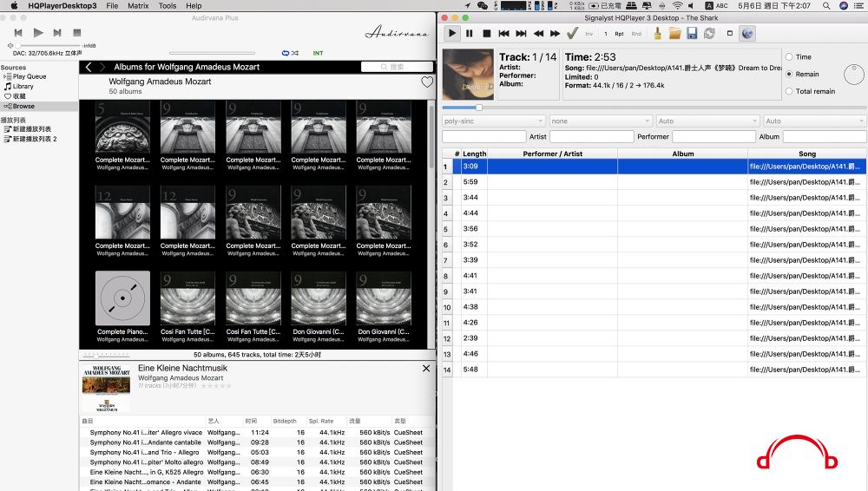The height and width of the screenshot is (491, 868).
Task: Click the Spotlight search icon in menu bar
Action: click(826, 5)
